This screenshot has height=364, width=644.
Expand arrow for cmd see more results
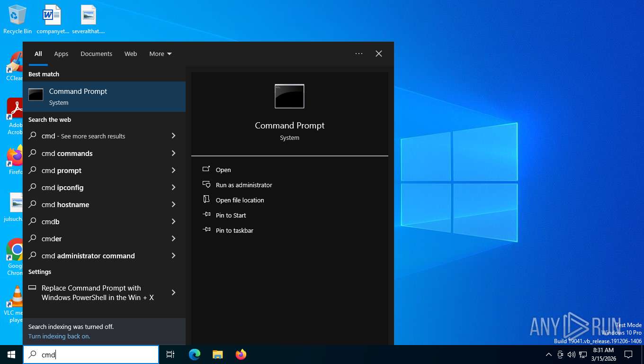(173, 136)
